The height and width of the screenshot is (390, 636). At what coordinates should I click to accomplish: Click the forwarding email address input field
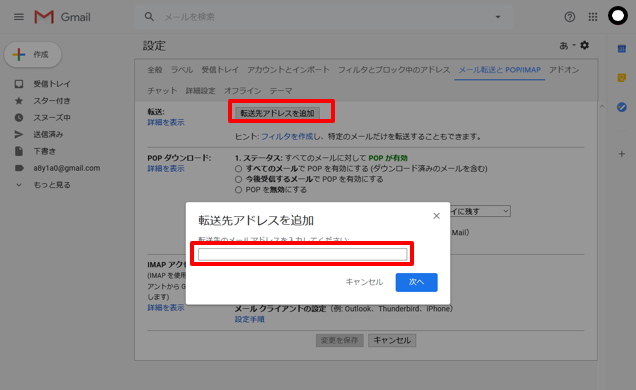302,254
